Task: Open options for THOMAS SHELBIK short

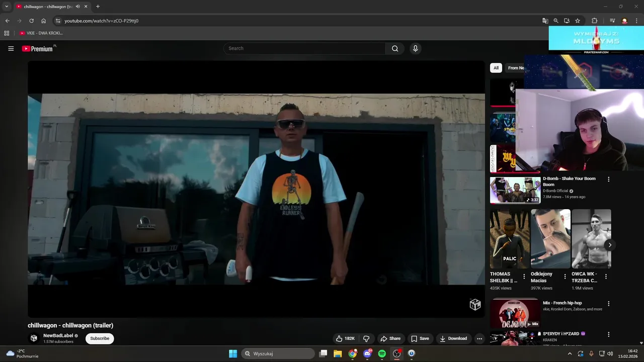Action: [x=524, y=277]
